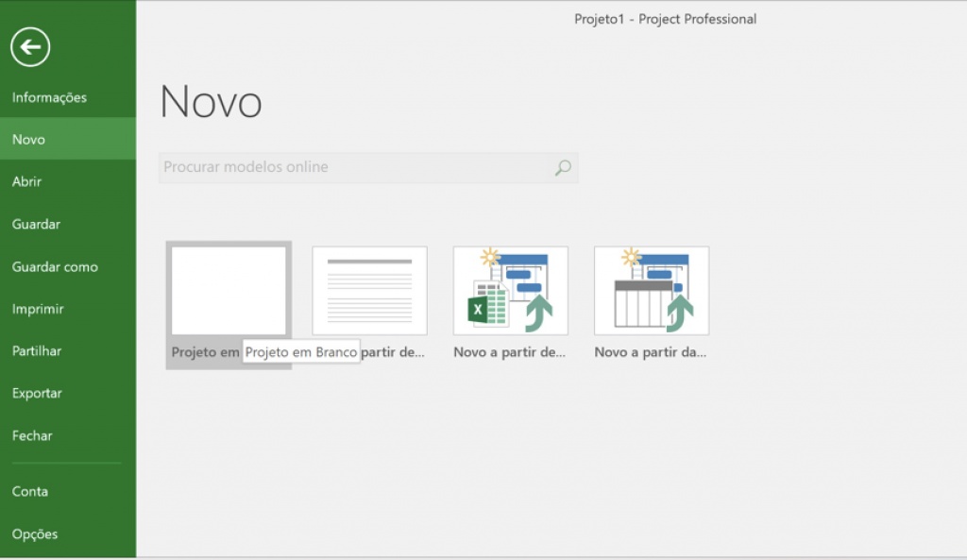Open Informações in the sidebar
This screenshot has width=967, height=560.
(x=49, y=96)
